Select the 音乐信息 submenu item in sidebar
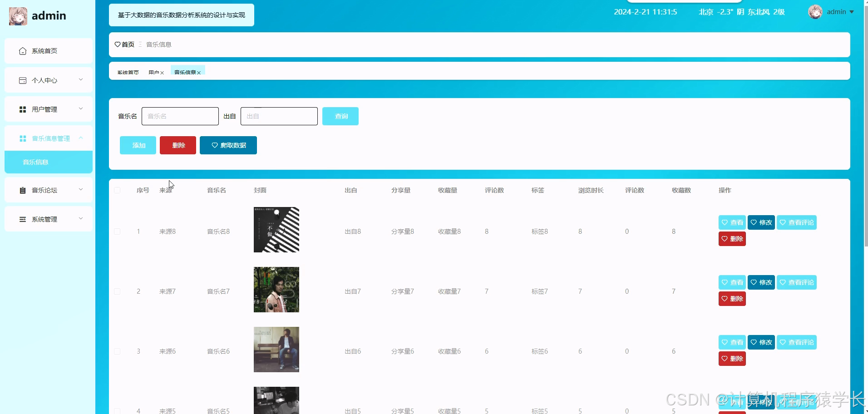This screenshot has width=868, height=414. [x=49, y=162]
